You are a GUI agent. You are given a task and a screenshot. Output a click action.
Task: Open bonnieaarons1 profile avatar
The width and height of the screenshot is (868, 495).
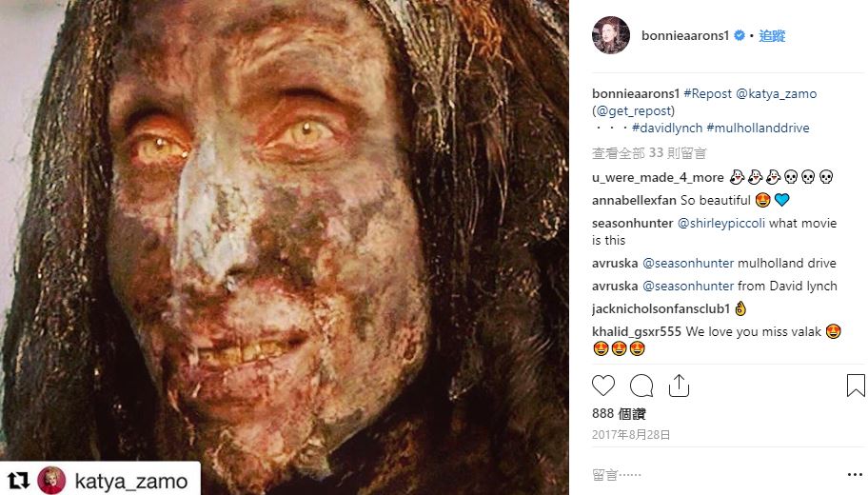611,36
